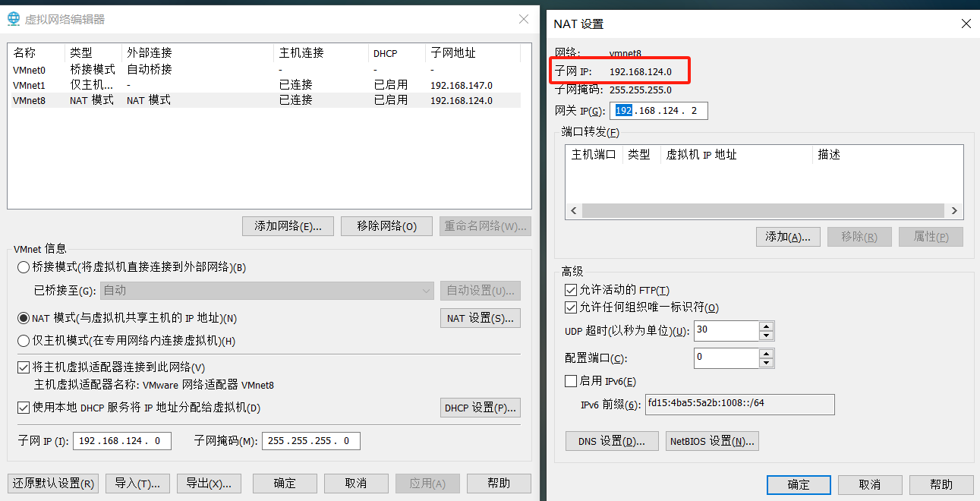Confirm with 确定 in 虚拟网络编辑器
Image resolution: width=980 pixels, height=501 pixels.
[x=285, y=484]
